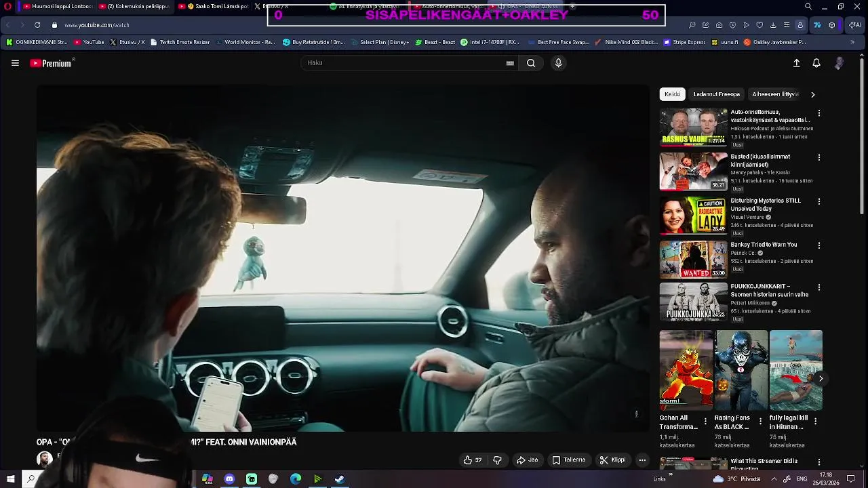Show more filter chips with right chevron
Image resolution: width=868 pixels, height=488 pixels.
[812, 94]
